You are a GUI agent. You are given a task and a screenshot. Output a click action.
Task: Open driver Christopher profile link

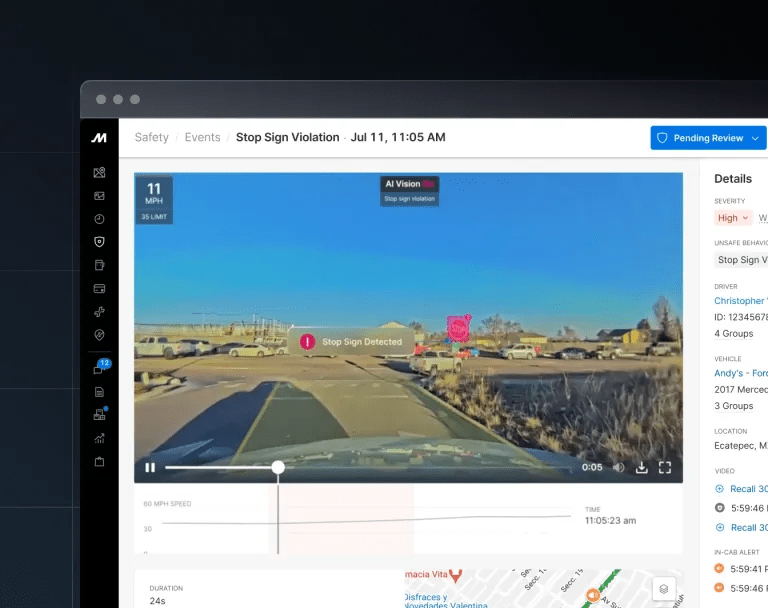click(x=740, y=301)
